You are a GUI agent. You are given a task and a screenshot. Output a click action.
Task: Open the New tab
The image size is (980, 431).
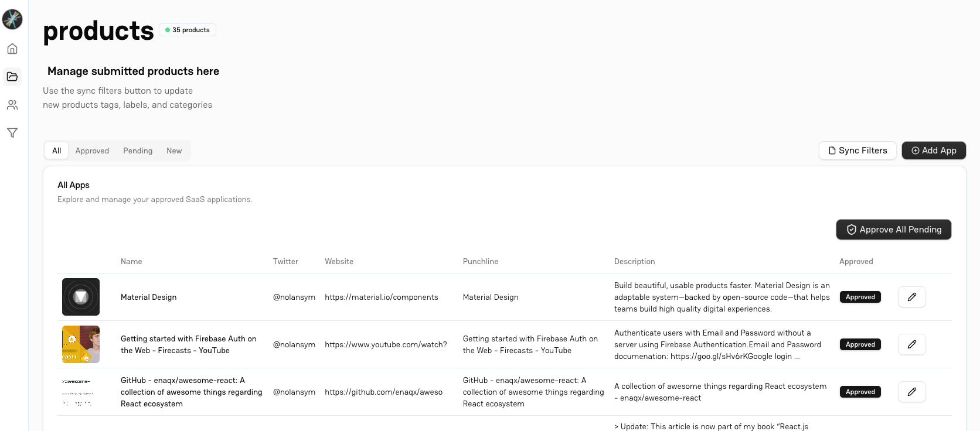[x=174, y=150]
